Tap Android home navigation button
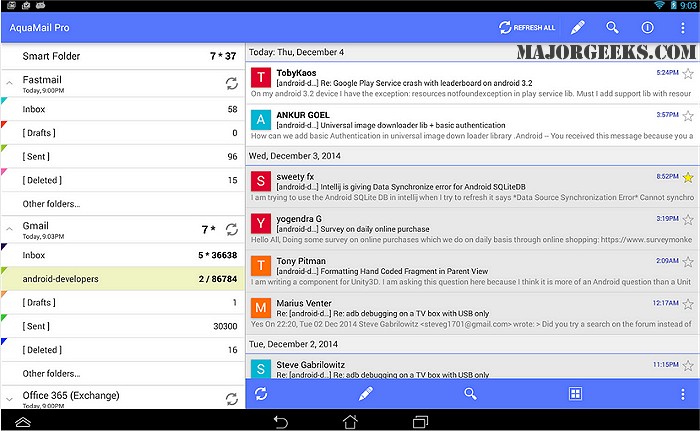700x431 pixels. pos(350,421)
